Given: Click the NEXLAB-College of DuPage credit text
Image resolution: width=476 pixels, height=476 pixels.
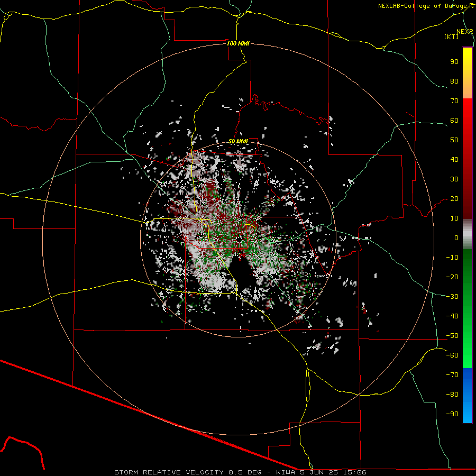Looking at the screenshot, I should coord(426,6).
